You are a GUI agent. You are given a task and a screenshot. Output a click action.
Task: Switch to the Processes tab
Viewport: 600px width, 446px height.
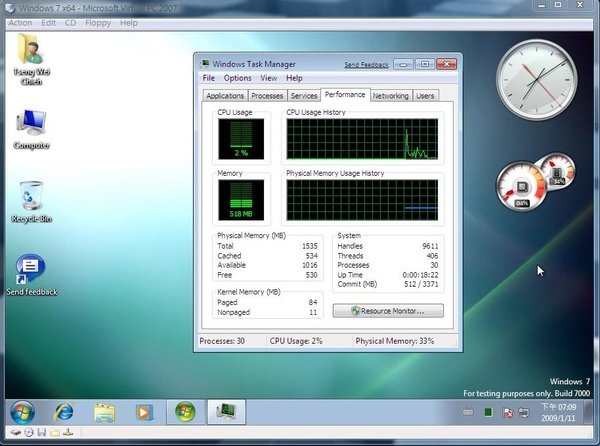coord(267,96)
